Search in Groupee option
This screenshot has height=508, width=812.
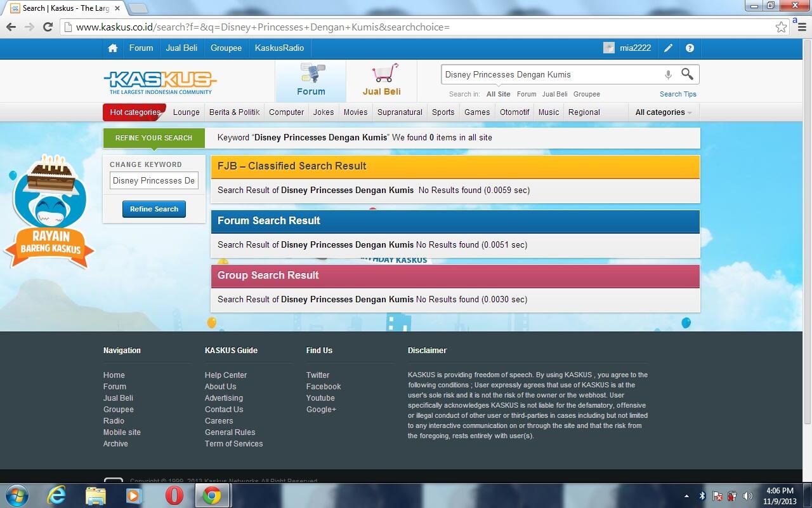click(587, 94)
